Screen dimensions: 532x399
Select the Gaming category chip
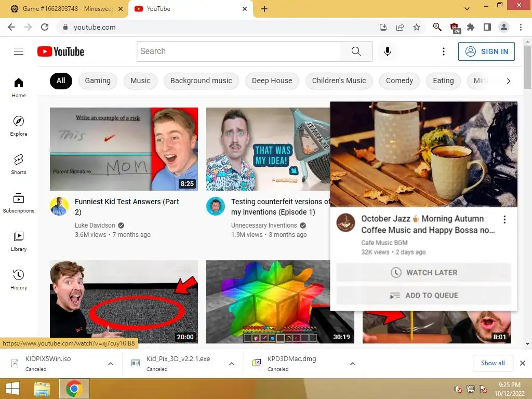98,81
